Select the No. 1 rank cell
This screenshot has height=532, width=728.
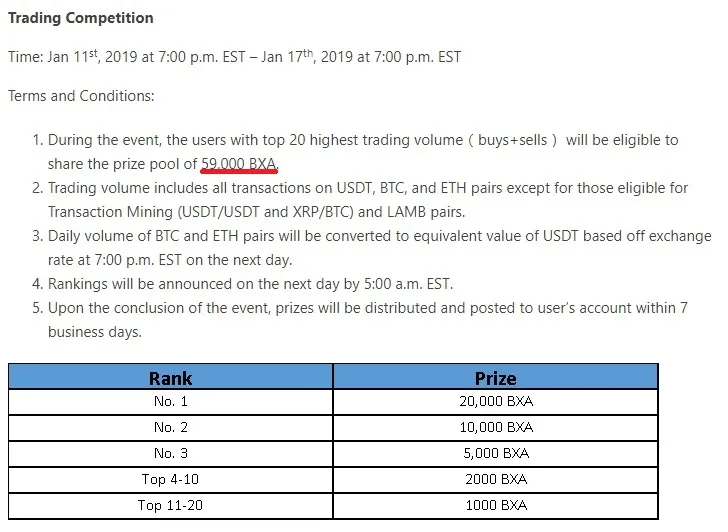tap(170, 402)
